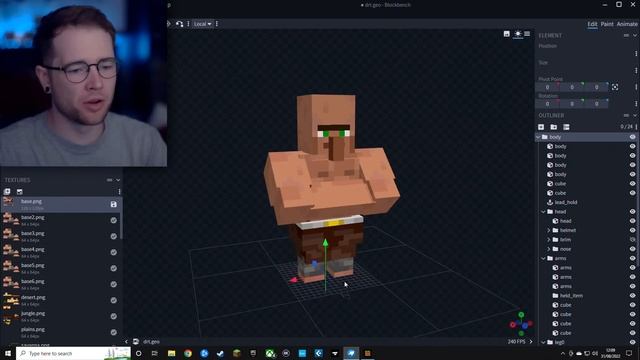Expand the brim group
This screenshot has width=640, height=360.
[549, 240]
